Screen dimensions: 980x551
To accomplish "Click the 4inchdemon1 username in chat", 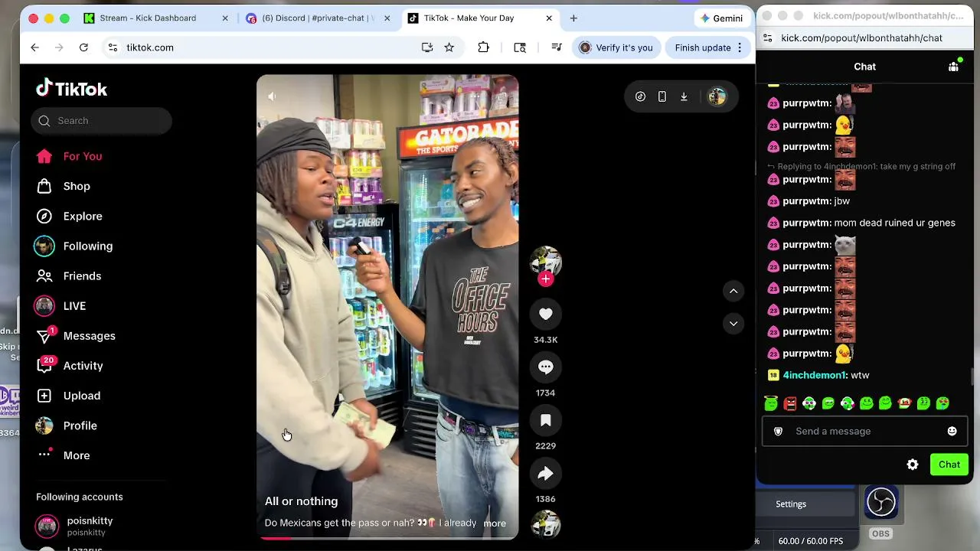I will 814,375.
